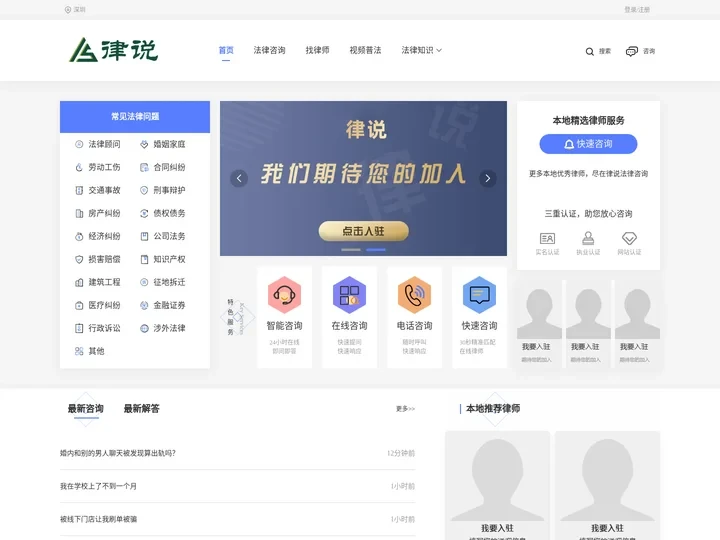720x540 pixels.
Task: Select the 交通事故 category icon
Action: click(x=79, y=190)
